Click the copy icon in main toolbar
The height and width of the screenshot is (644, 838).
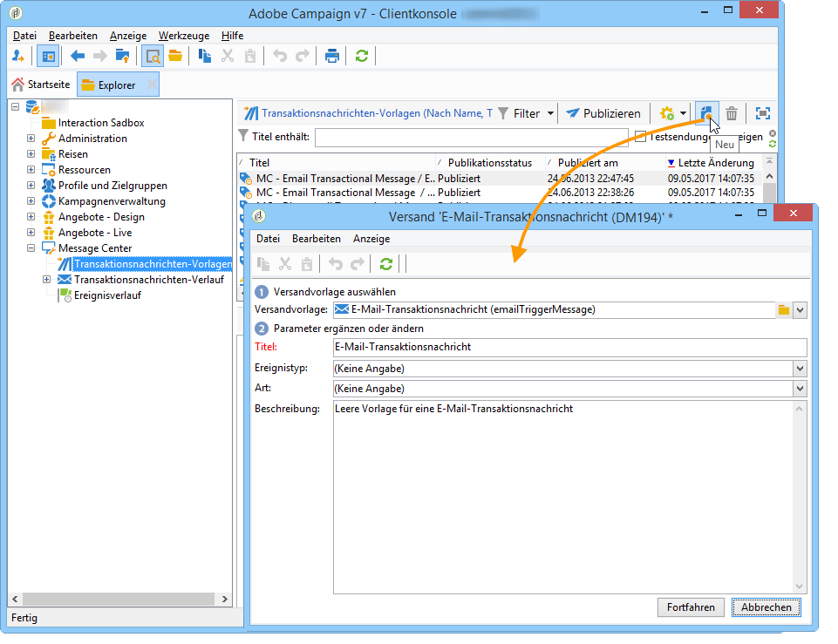click(204, 56)
